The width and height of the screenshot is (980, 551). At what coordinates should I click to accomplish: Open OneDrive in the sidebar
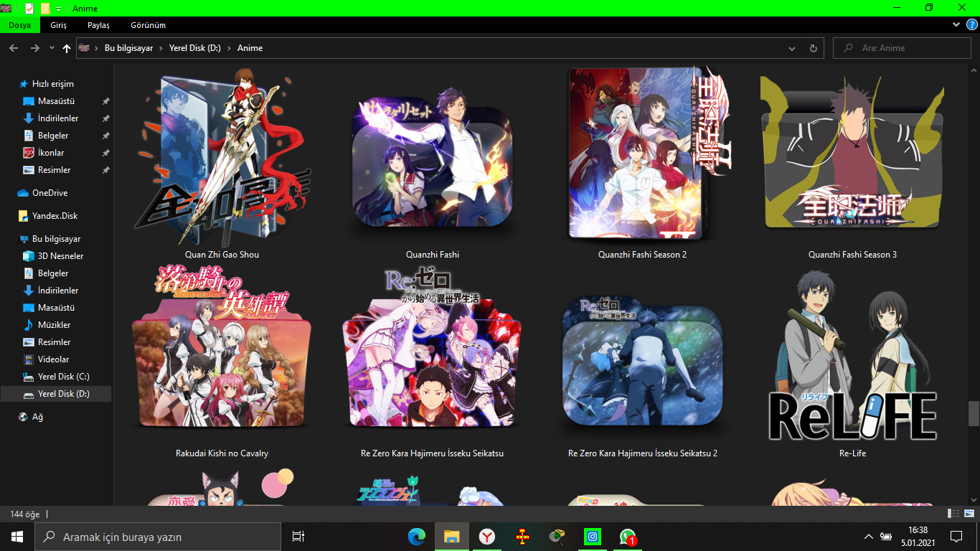(x=50, y=193)
